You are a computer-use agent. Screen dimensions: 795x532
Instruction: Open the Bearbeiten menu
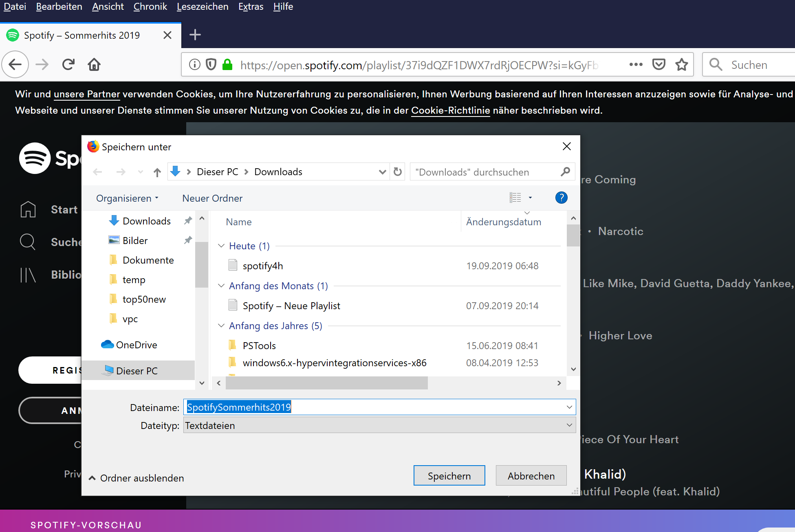tap(59, 7)
